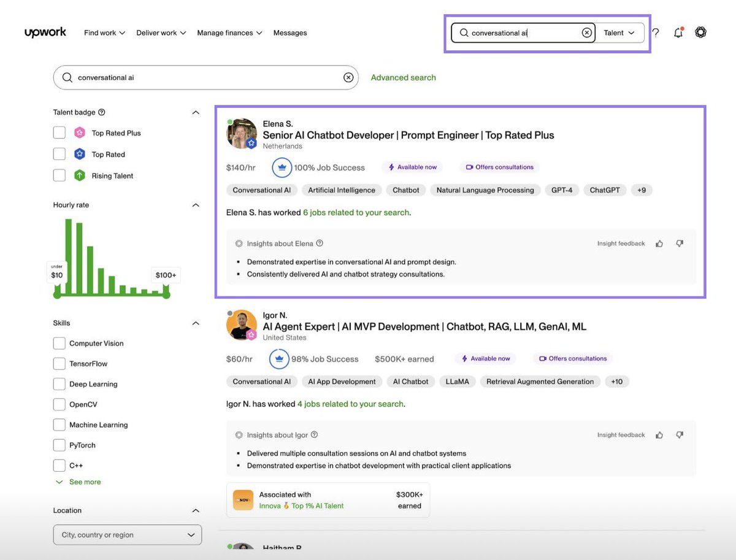
Task: Collapse the Skills filter section
Action: 196,323
